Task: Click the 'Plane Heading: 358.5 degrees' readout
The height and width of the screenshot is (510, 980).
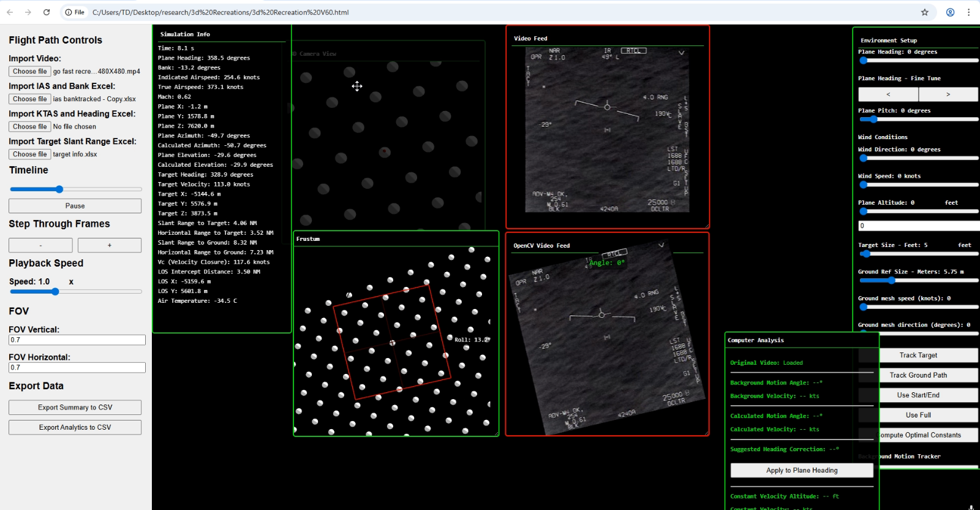Action: point(204,58)
